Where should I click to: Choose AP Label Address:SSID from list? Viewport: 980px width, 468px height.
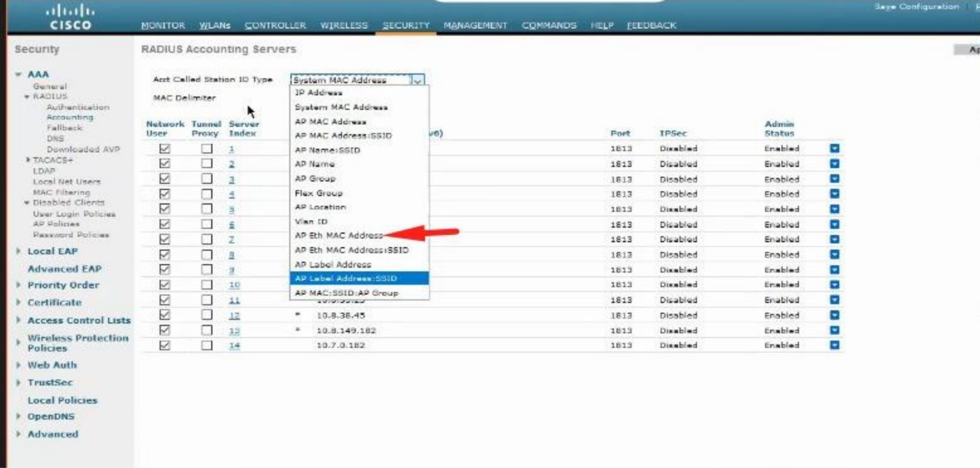pos(346,278)
